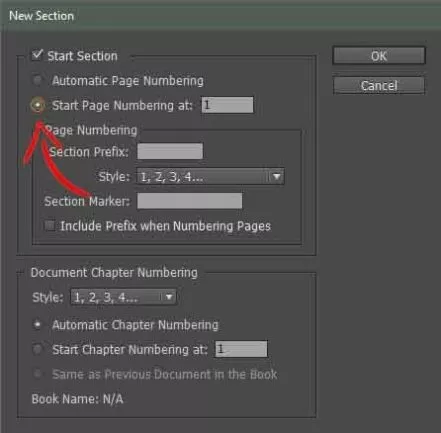Click the New Section dialog title

click(41, 16)
